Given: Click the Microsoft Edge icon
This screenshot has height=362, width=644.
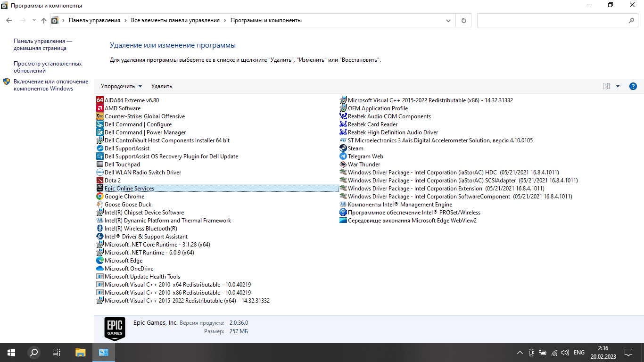Looking at the screenshot, I should 99,261.
